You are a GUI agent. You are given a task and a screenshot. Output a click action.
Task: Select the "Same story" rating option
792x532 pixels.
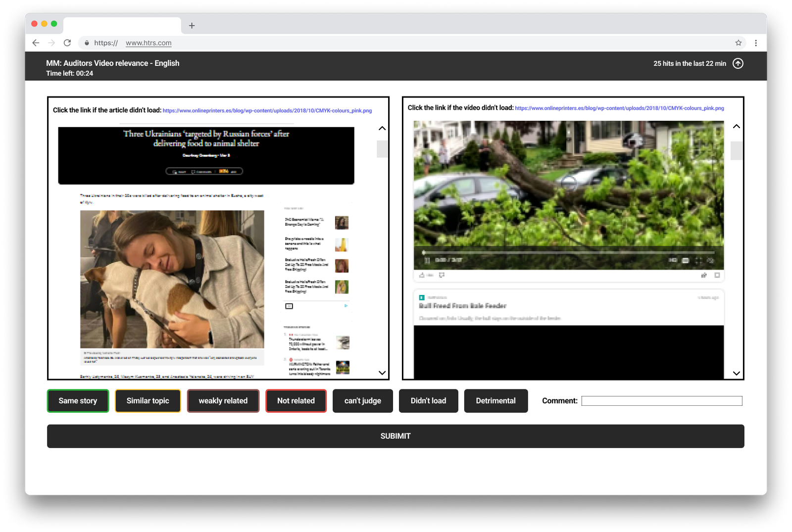78,401
